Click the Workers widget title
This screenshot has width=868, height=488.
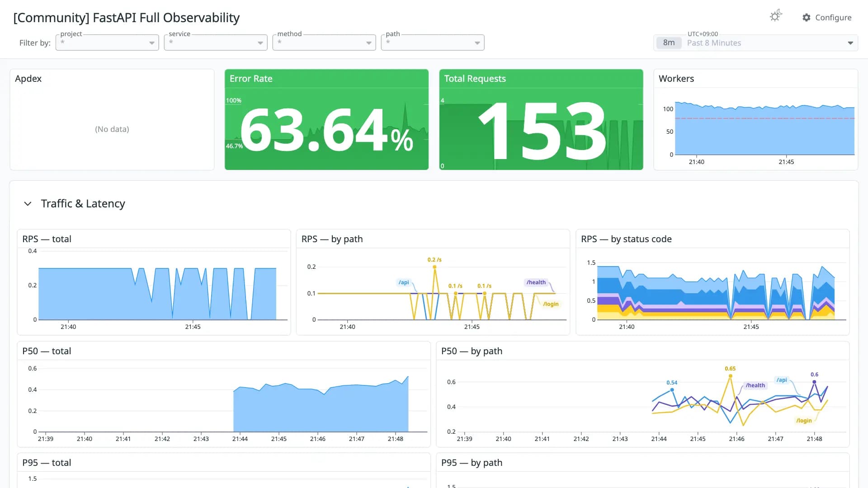point(676,79)
